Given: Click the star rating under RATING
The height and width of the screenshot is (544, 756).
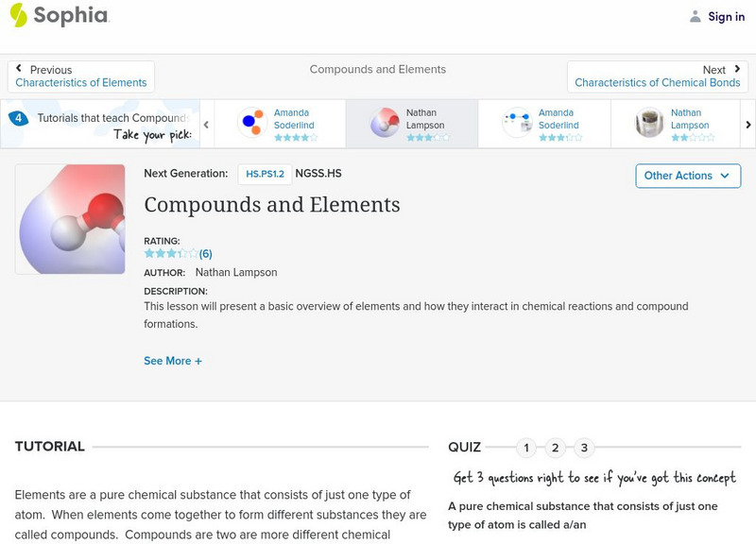Looking at the screenshot, I should (170, 254).
